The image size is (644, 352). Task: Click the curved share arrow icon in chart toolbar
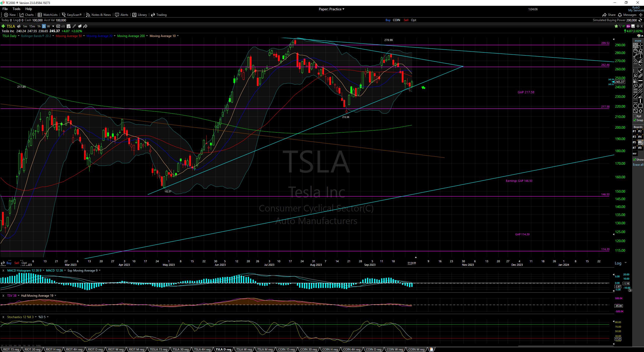(x=85, y=26)
